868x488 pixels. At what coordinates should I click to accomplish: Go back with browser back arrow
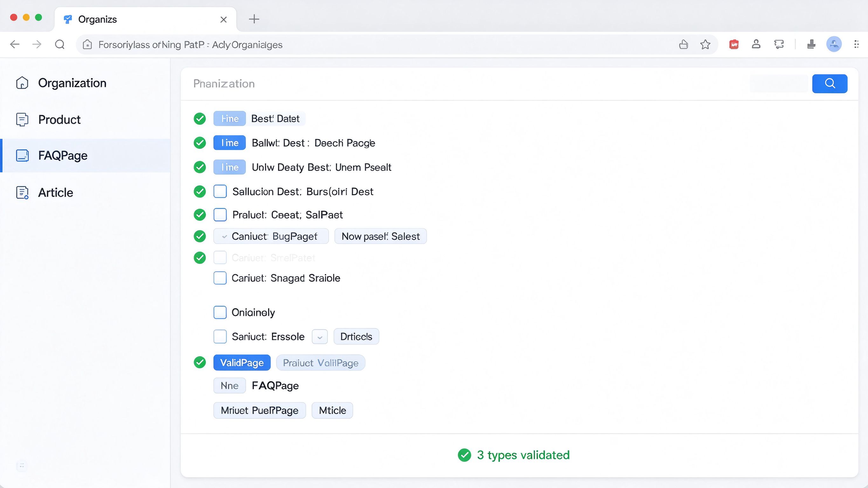point(15,44)
